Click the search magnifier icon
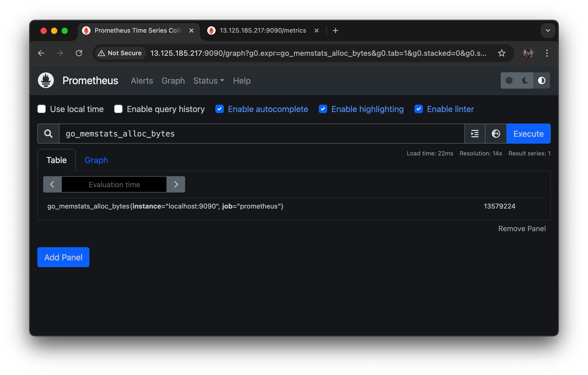This screenshot has height=375, width=588. tap(48, 134)
